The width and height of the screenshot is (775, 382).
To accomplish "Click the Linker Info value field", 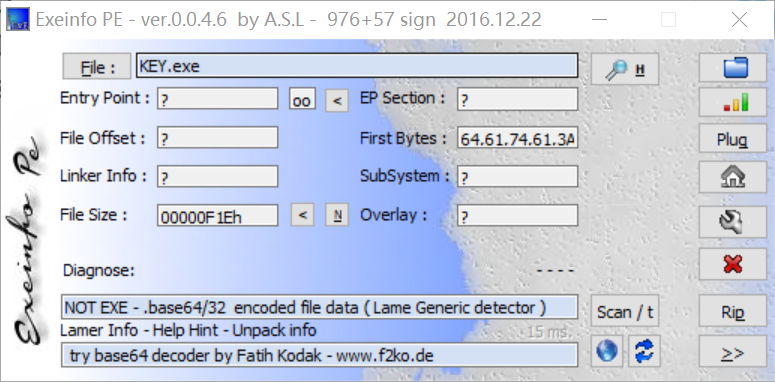I will (x=217, y=176).
